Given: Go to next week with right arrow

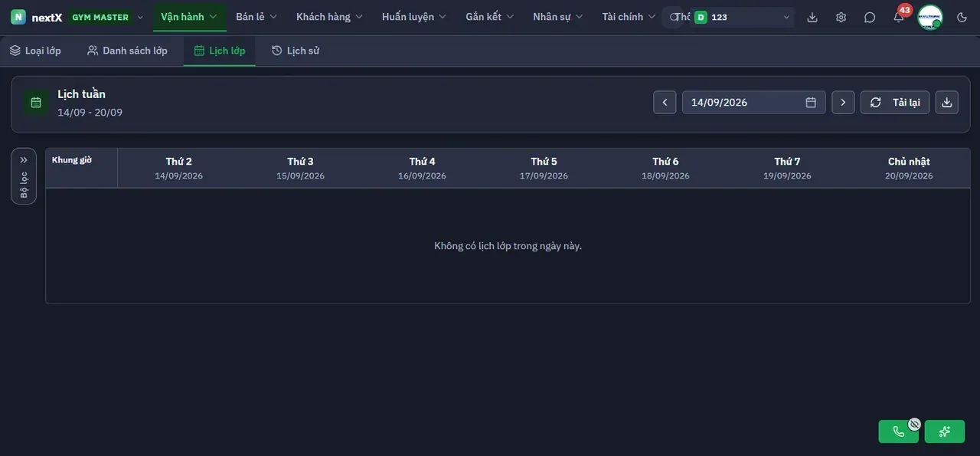Looking at the screenshot, I should point(843,102).
